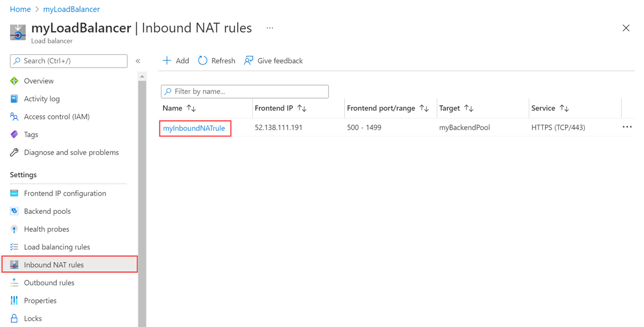Click the load balancer resource icon
This screenshot has width=644, height=327.
point(18,32)
